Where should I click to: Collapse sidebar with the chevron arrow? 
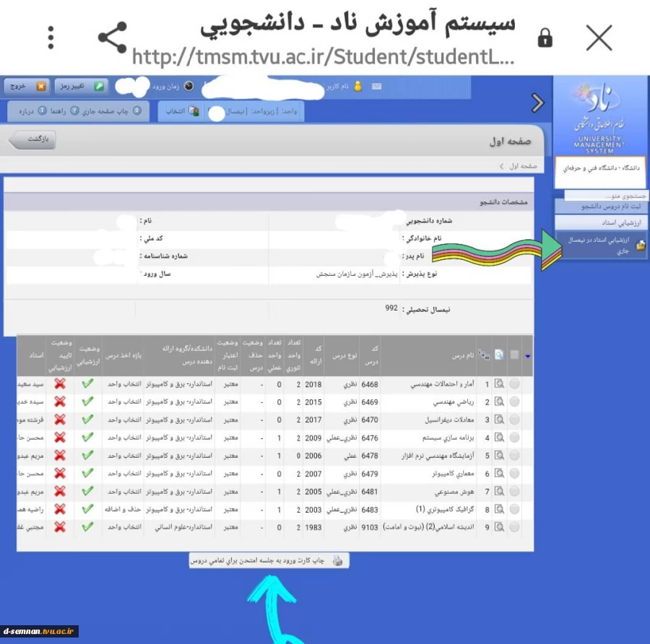click(537, 103)
